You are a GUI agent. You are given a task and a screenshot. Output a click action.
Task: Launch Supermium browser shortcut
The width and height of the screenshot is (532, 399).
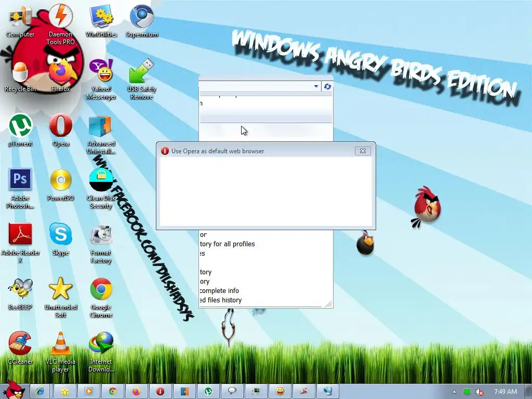click(x=142, y=20)
